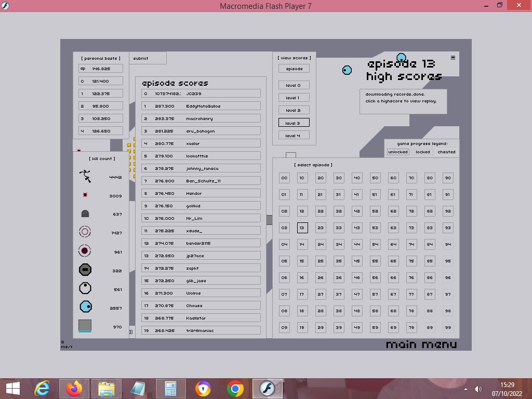Choose episode 00 from episode selector
Screen dimensions: 532x399
coord(284,178)
